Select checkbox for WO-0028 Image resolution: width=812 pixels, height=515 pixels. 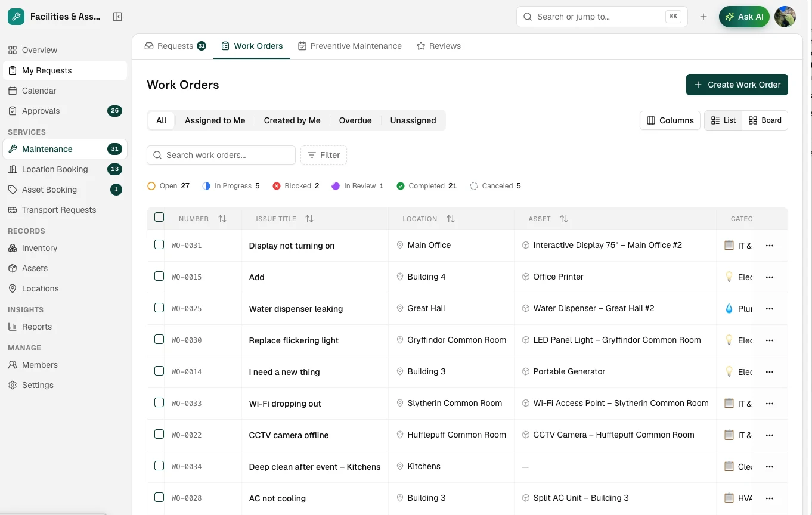point(159,497)
